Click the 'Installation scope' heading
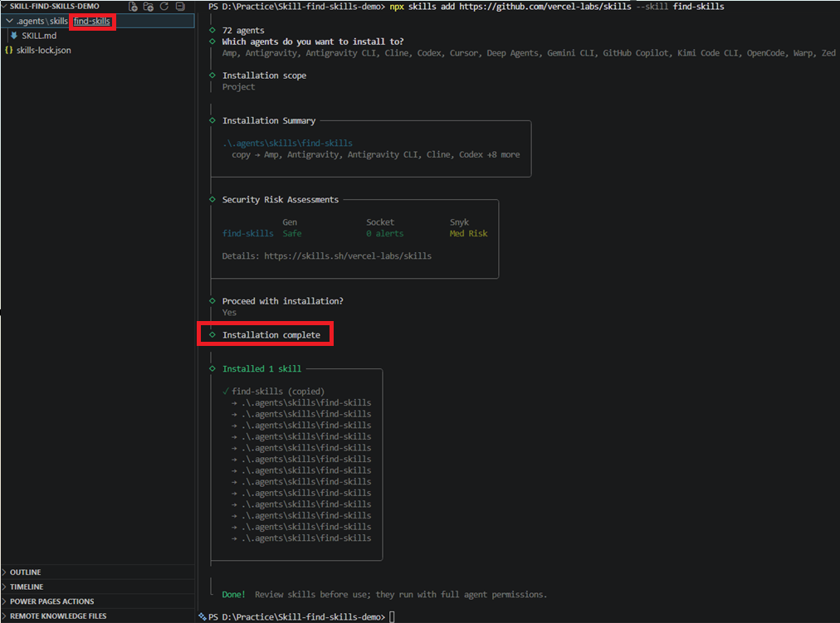The height and width of the screenshot is (623, 840). [x=264, y=75]
